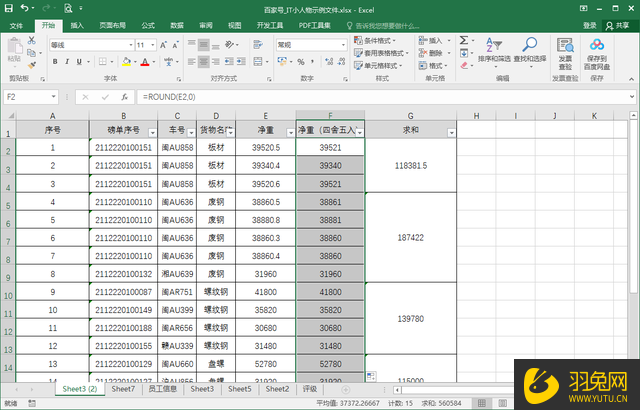The image size is (640, 410).
Task: Click 单元格样式 cell styles button
Action: [378, 66]
